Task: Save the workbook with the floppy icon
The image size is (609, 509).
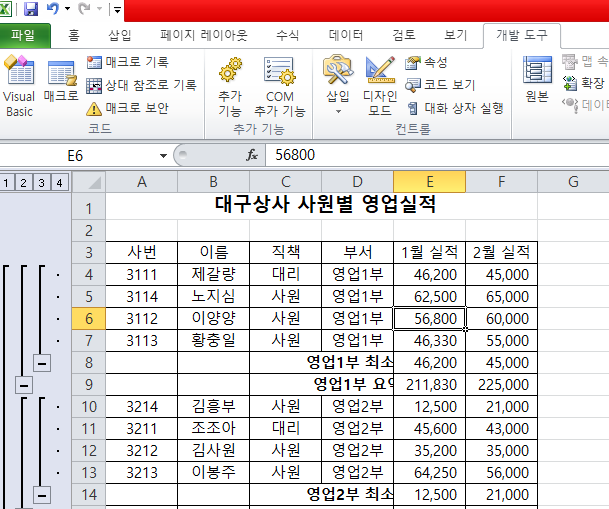Action: click(x=31, y=9)
